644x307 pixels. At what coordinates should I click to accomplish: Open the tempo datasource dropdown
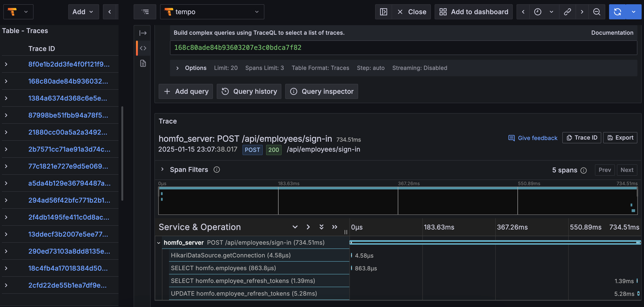212,12
